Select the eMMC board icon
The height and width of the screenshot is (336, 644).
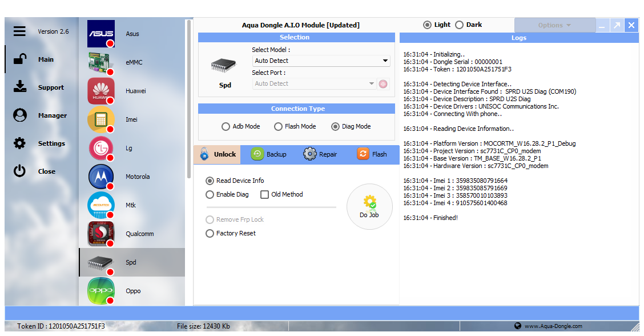pyautogui.click(x=101, y=62)
